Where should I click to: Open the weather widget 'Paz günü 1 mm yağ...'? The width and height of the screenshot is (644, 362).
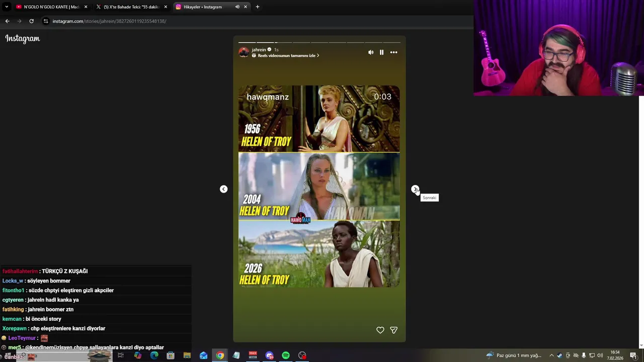(514, 355)
